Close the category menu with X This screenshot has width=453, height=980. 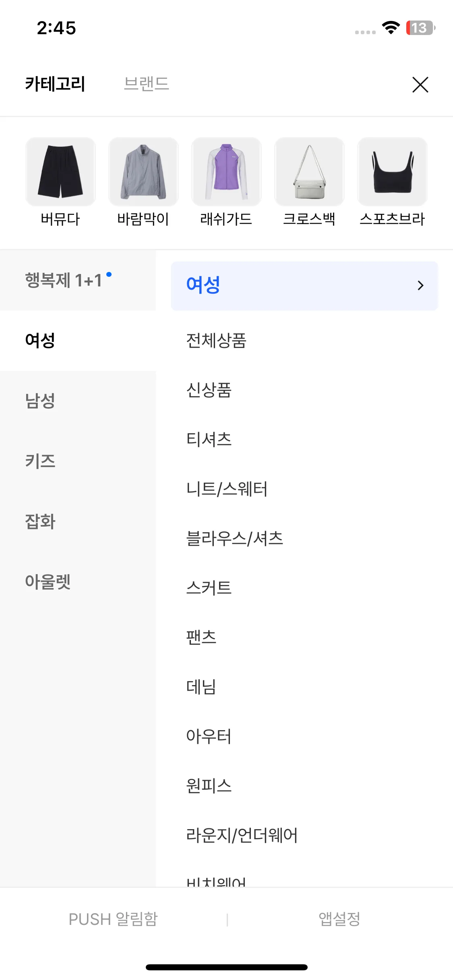420,84
